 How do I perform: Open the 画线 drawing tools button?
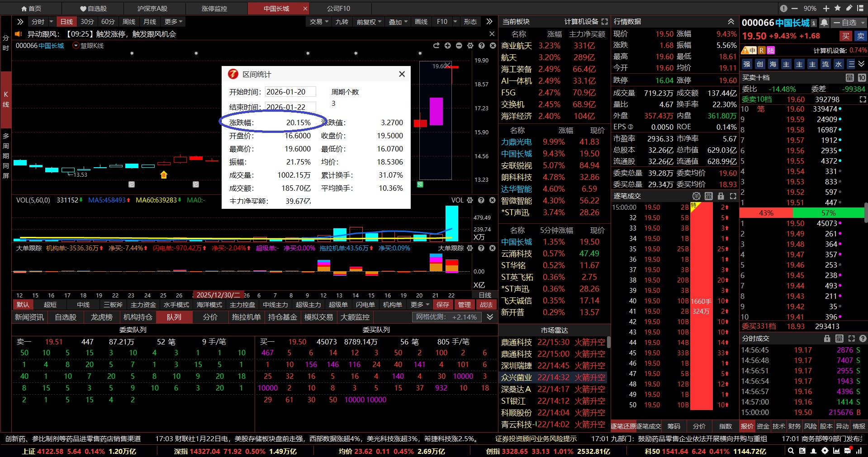pyautogui.click(x=421, y=22)
